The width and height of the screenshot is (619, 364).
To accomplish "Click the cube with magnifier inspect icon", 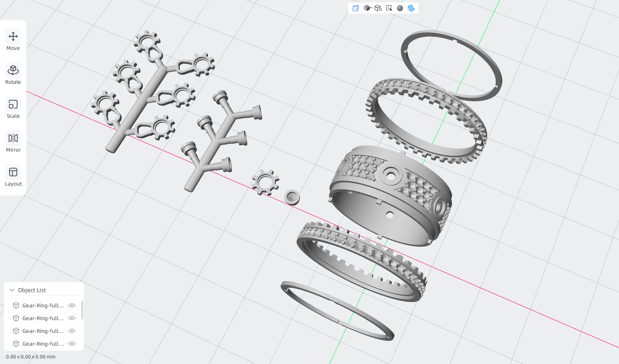I will tap(378, 8).
